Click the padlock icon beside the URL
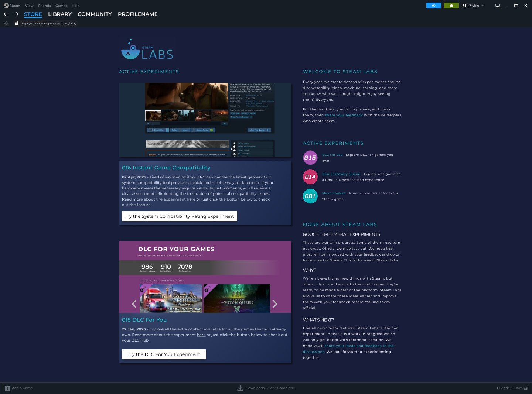 (17, 23)
